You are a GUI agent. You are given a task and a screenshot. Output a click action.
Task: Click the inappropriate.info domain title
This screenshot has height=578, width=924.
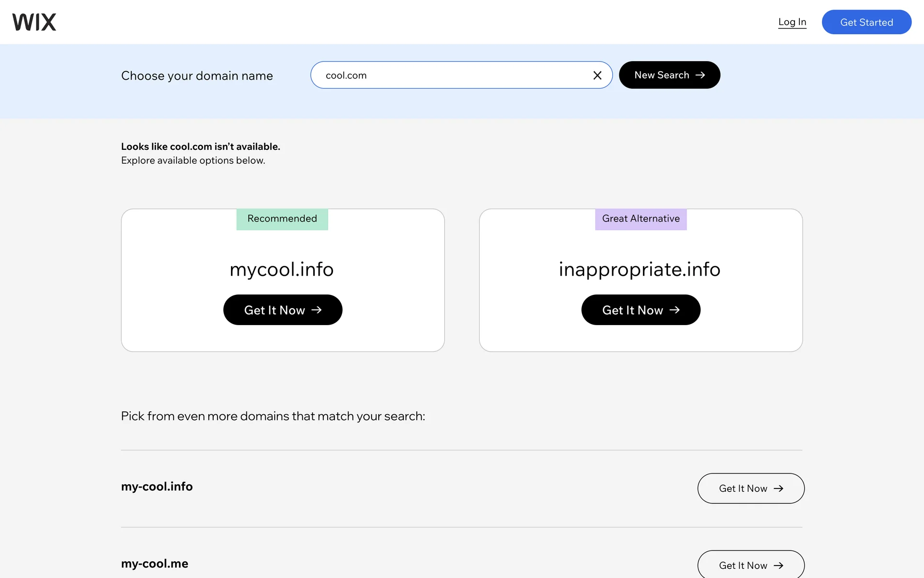[640, 269]
